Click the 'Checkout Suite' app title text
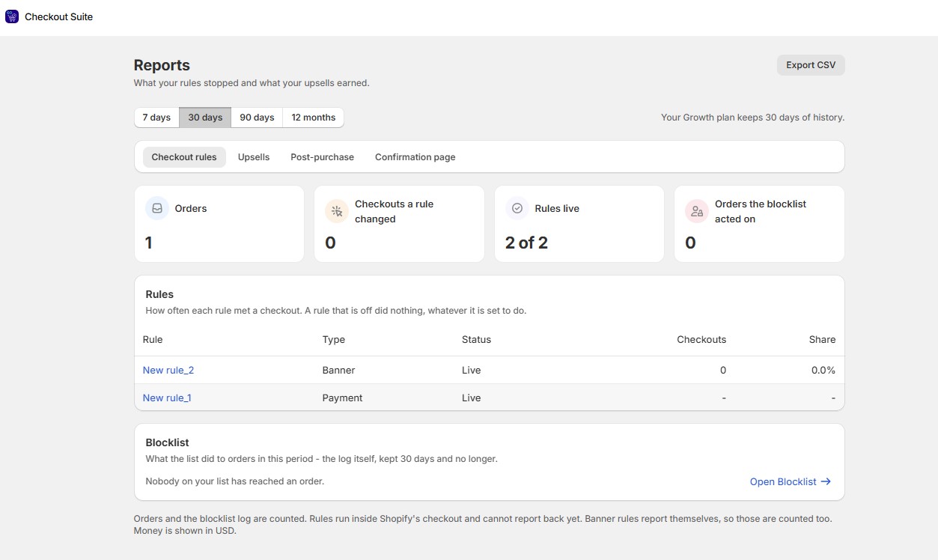 [59, 16]
